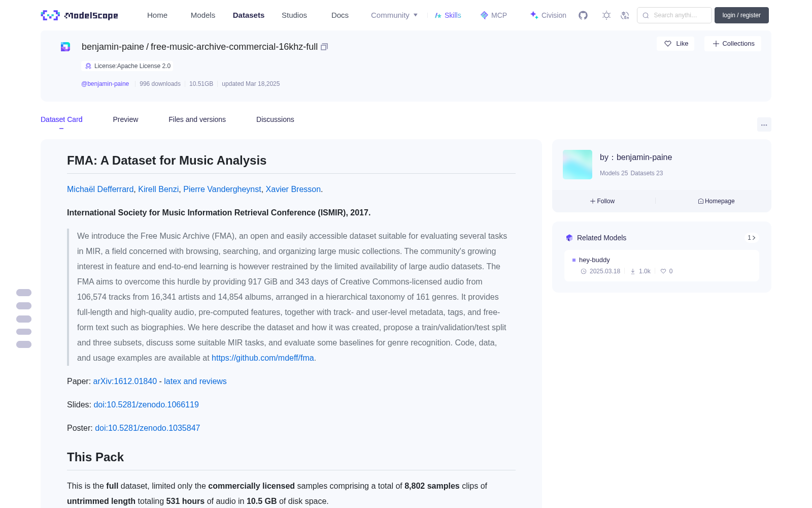Open the slides doi zenodo.1066119 link

tap(146, 404)
